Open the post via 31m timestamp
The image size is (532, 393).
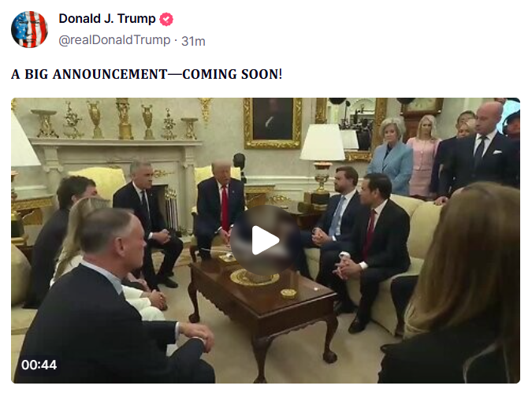click(193, 41)
